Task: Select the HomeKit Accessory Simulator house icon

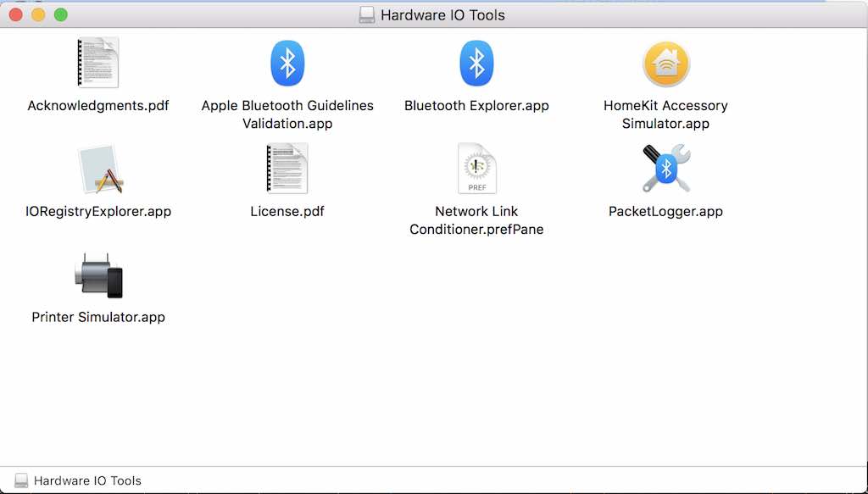Action: point(666,64)
